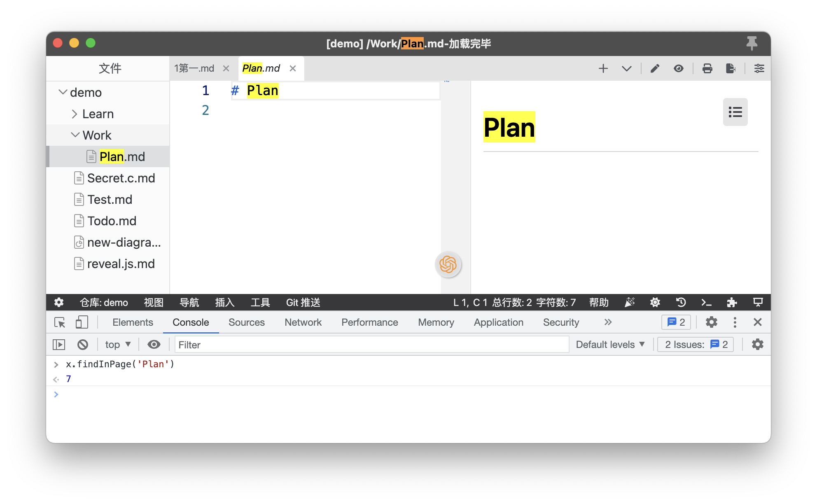Click the plus icon to add new tab
Screen dimensions: 817x504
[x=603, y=68]
